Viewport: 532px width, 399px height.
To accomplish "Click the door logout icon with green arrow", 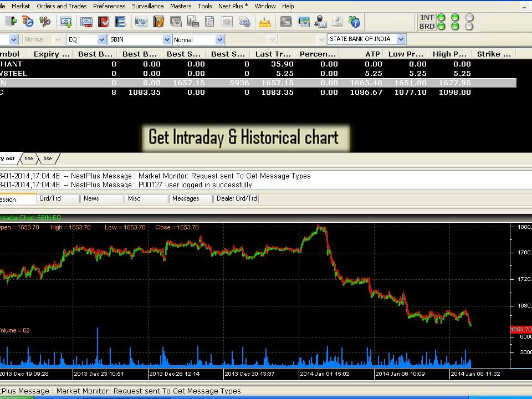I will (x=11, y=22).
